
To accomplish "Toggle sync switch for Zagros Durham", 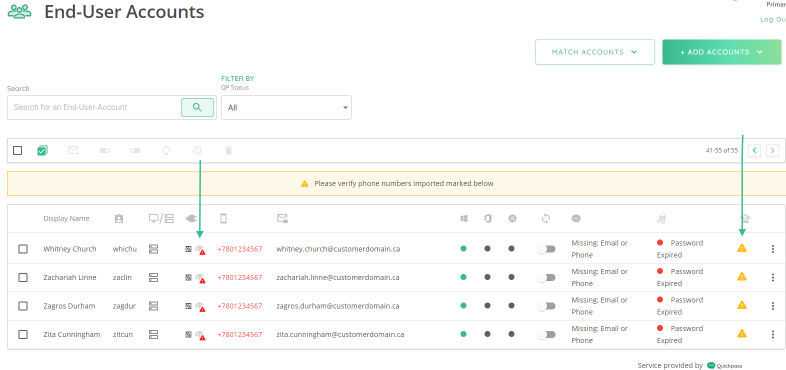I will coord(546,306).
